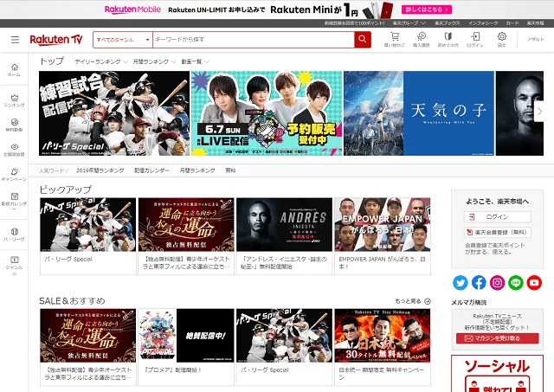Click 無料 popular word link
The width and height of the screenshot is (554, 392).
tap(230, 170)
